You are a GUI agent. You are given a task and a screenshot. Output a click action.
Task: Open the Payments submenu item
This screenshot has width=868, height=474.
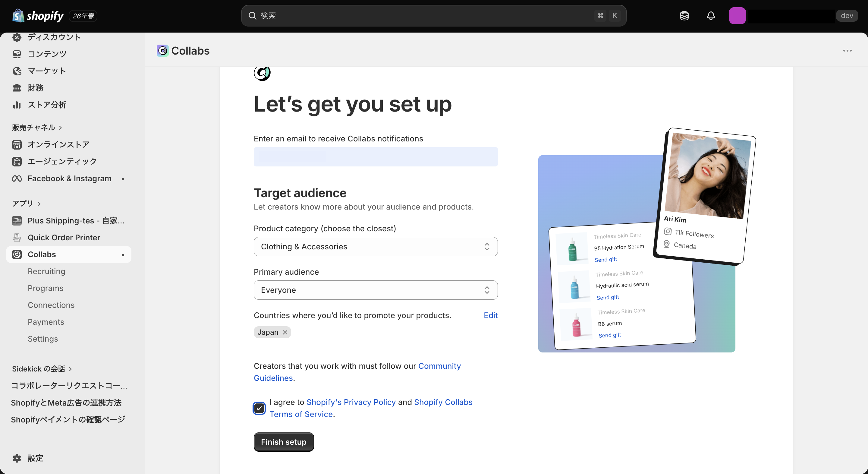46,322
